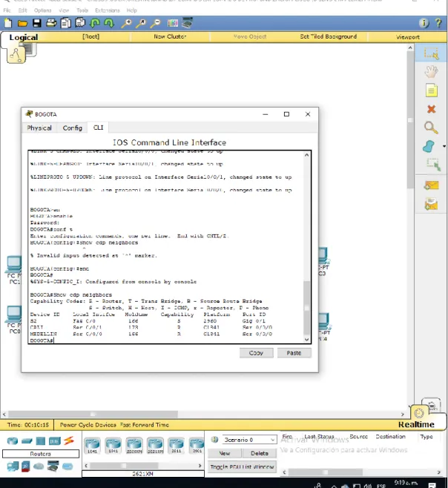This screenshot has height=488, width=448.
Task: Open file using the folder icon
Action: [22, 23]
